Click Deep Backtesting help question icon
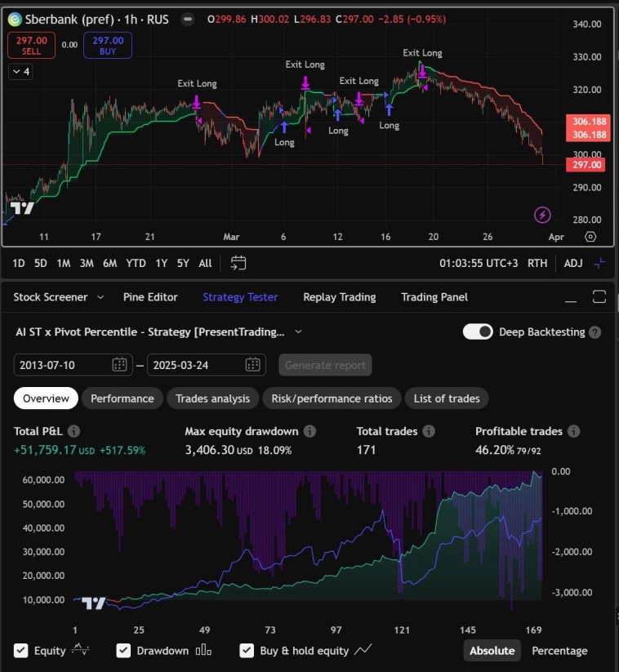Screen dimensions: 619x672 595,332
